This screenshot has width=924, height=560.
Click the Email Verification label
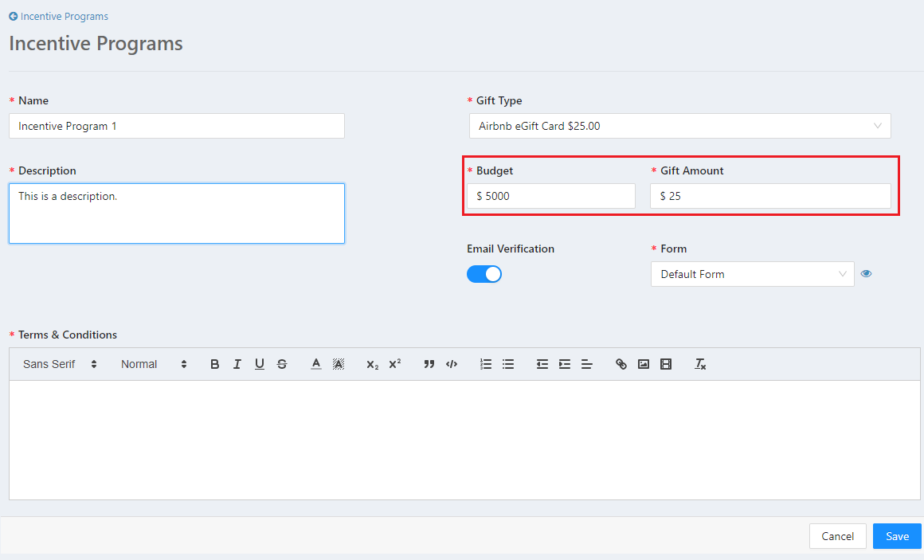point(511,249)
